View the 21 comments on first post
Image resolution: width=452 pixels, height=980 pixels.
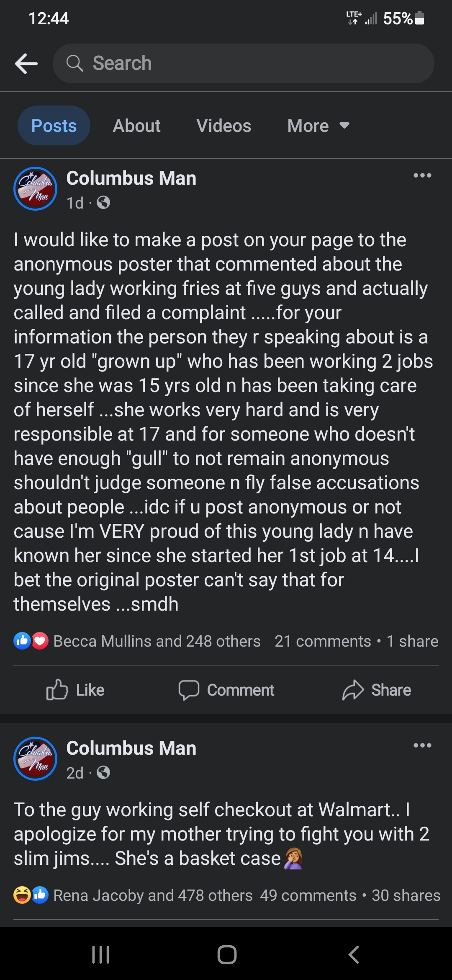(x=323, y=641)
